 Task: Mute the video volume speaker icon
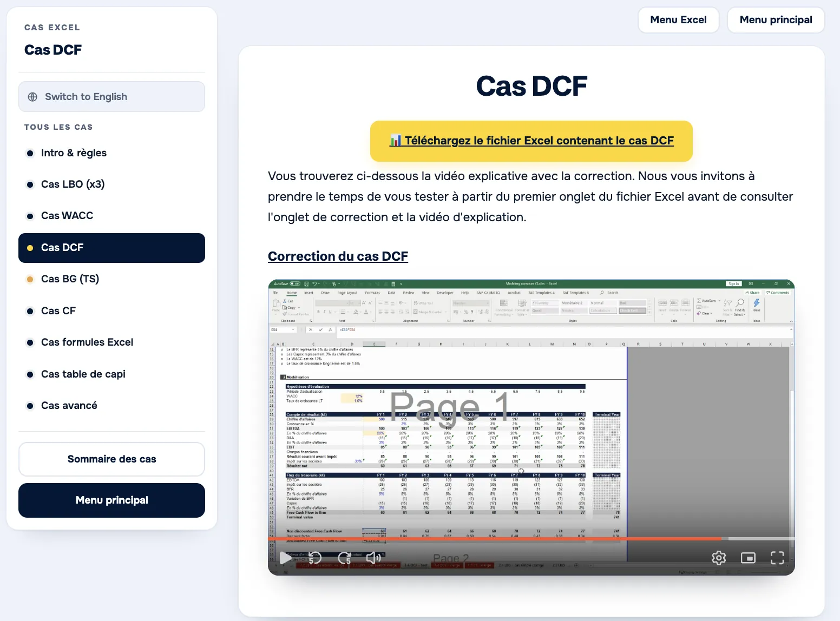pyautogui.click(x=373, y=558)
